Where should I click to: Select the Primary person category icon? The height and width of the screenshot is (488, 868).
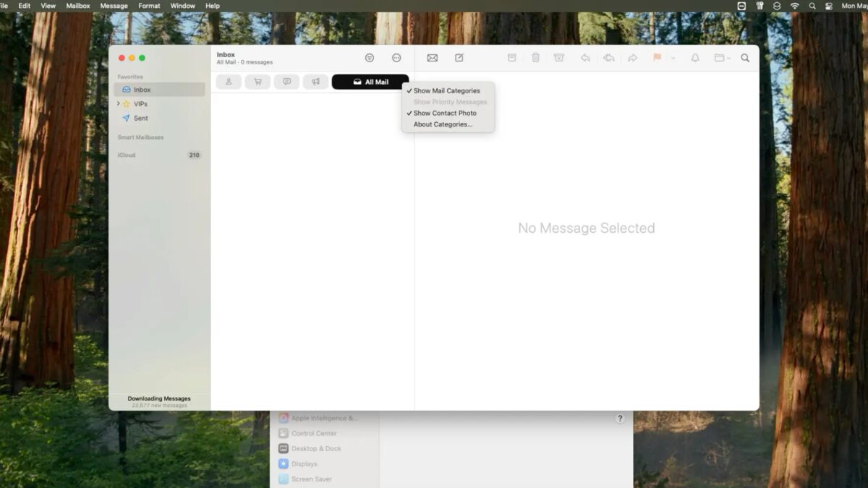[x=229, y=81]
